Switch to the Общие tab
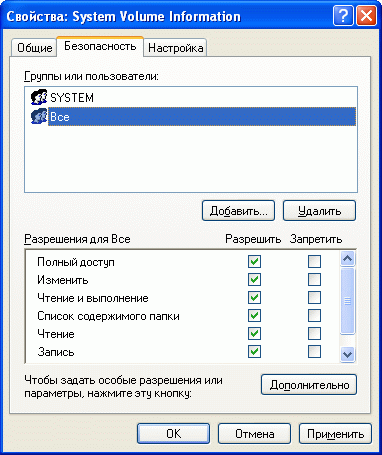 pyautogui.click(x=34, y=48)
